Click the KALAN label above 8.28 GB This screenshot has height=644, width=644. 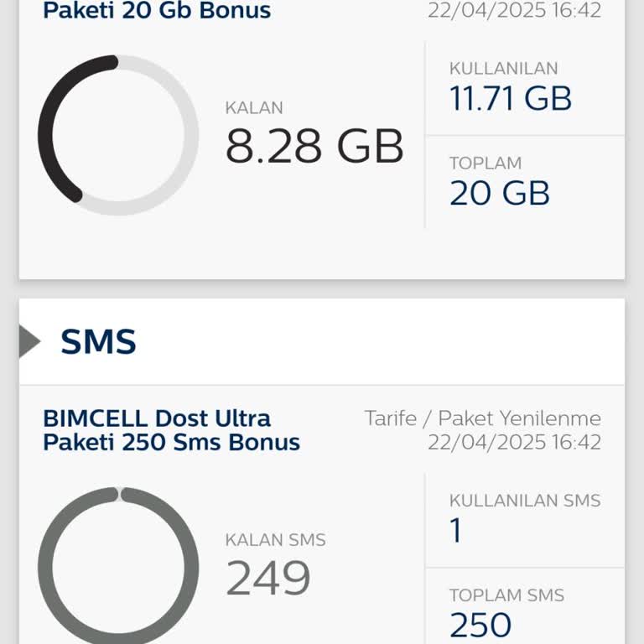coord(254,107)
